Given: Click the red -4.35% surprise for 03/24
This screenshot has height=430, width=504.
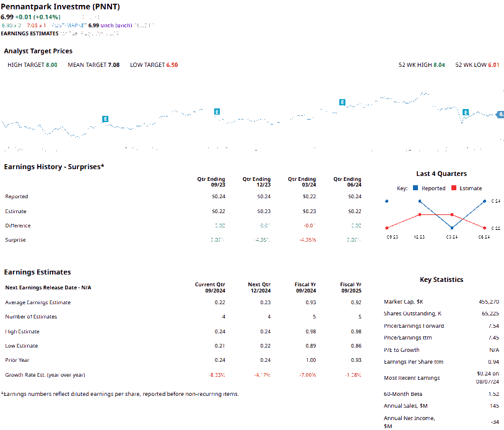Looking at the screenshot, I should 308,240.
